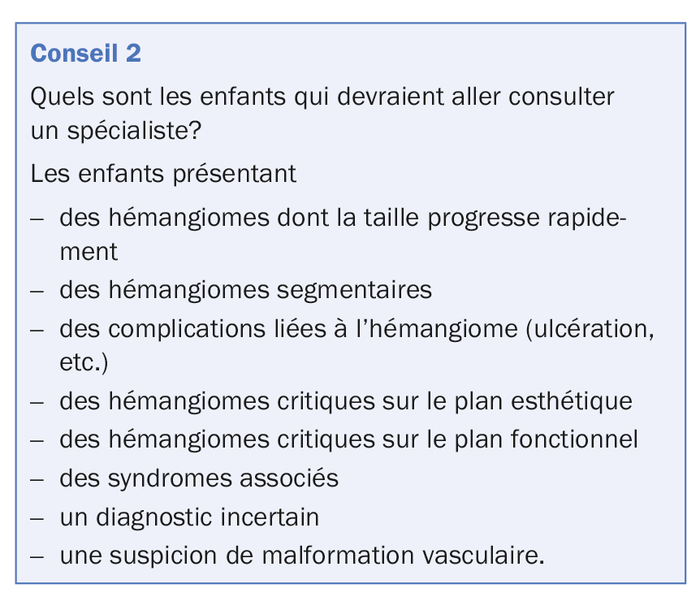Click the bullet "un diagnostic incertain"
Screen dimensions: 700x597
coord(188,517)
